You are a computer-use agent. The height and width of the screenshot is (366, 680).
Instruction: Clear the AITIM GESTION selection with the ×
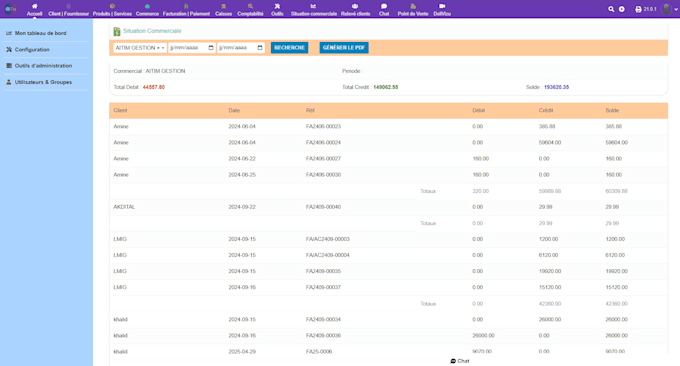(x=158, y=48)
